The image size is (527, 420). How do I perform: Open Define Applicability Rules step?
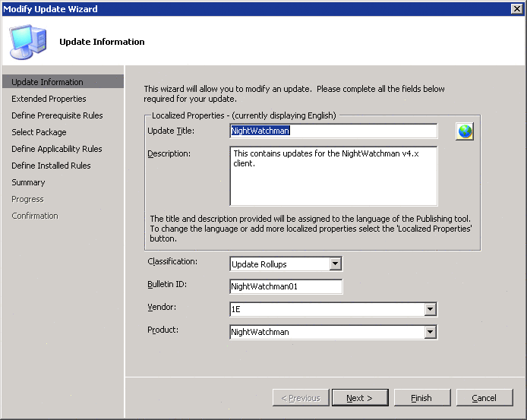point(57,149)
